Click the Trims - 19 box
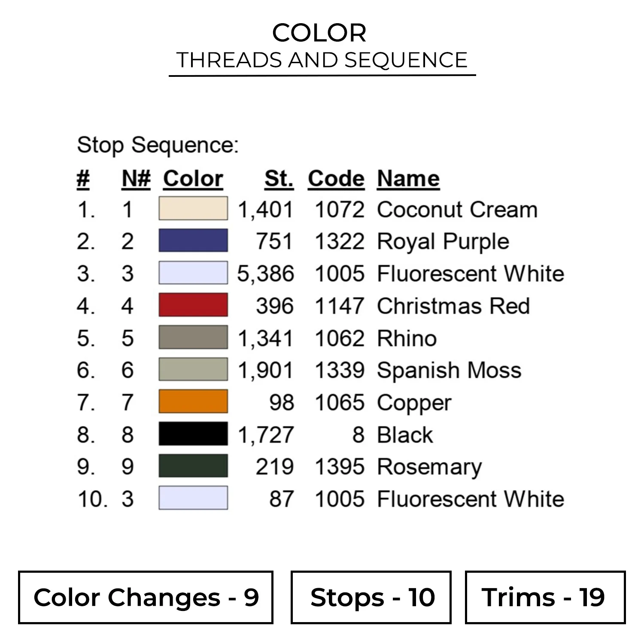644x644 pixels. 545,597
